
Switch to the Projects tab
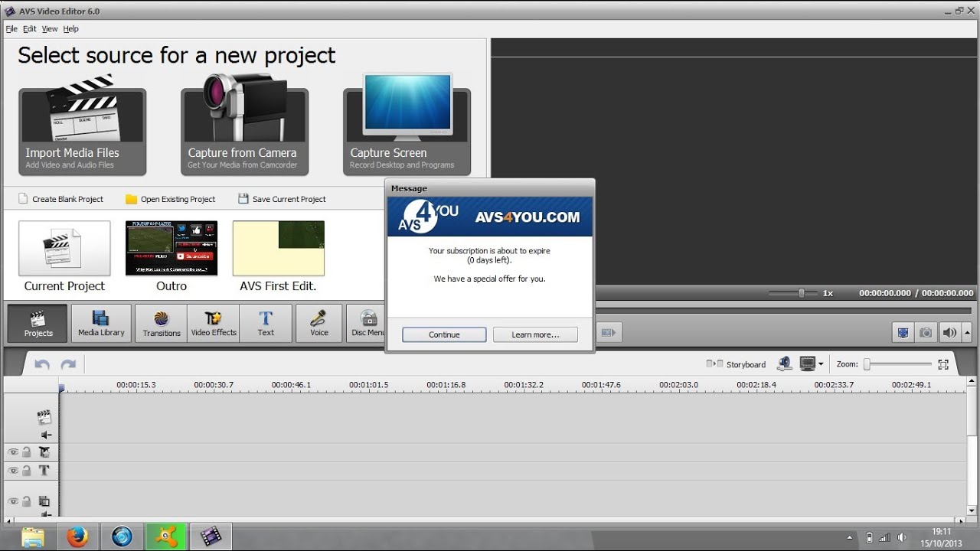(38, 323)
